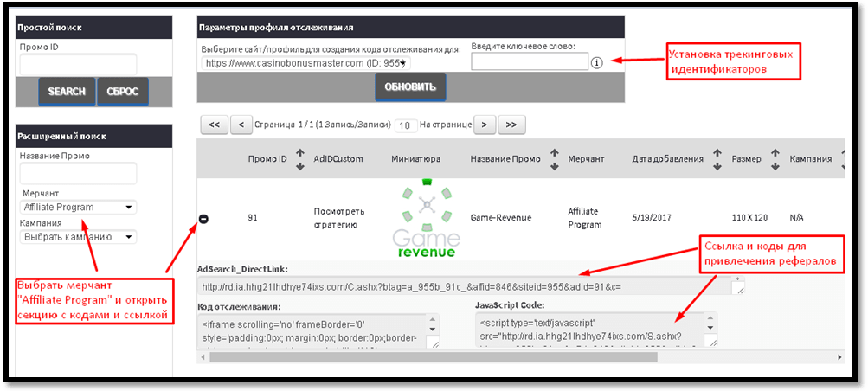This screenshot has width=868, height=391.
Task: Sort by Дата добавления column arrows
Action: (717, 159)
